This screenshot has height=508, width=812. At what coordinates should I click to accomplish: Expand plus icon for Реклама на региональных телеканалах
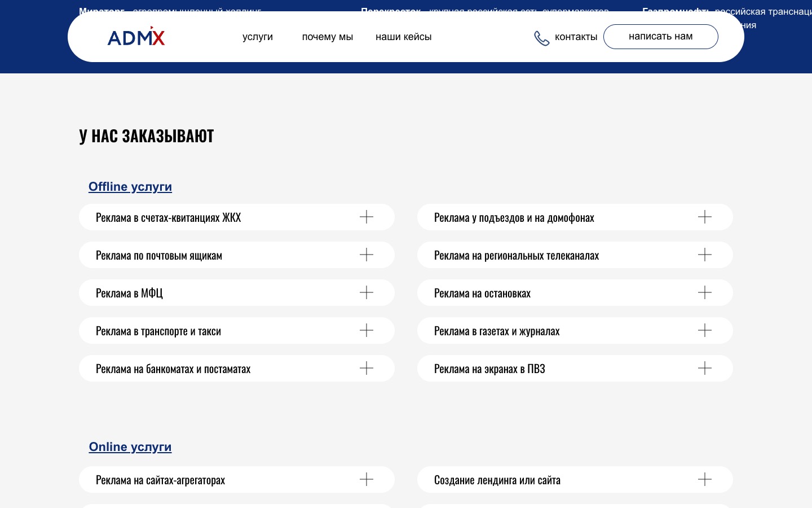705,255
